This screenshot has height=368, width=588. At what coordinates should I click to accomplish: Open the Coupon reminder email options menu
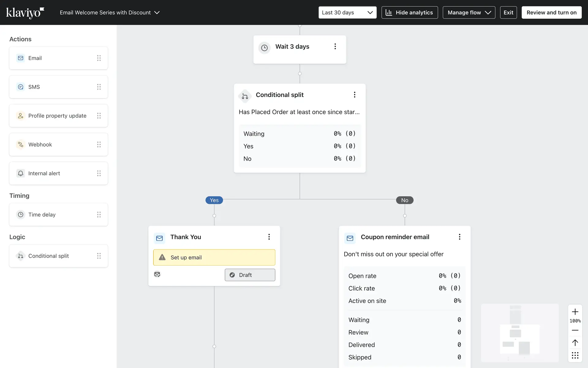point(459,237)
